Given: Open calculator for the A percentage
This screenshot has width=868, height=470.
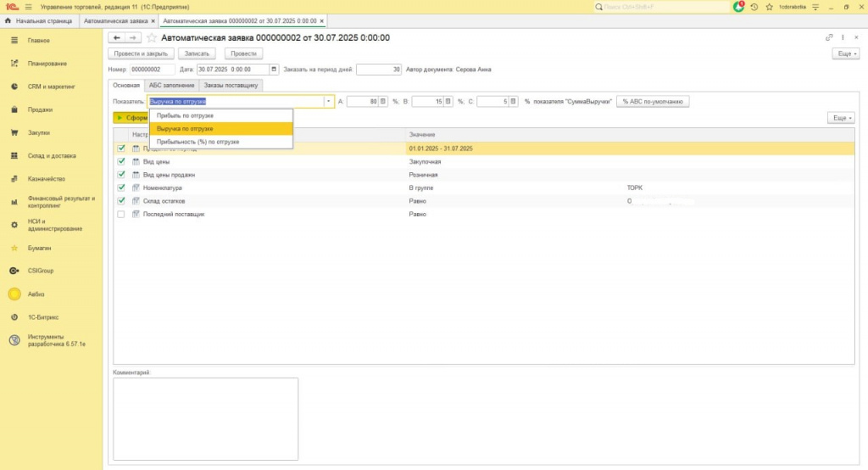Looking at the screenshot, I should tap(382, 102).
